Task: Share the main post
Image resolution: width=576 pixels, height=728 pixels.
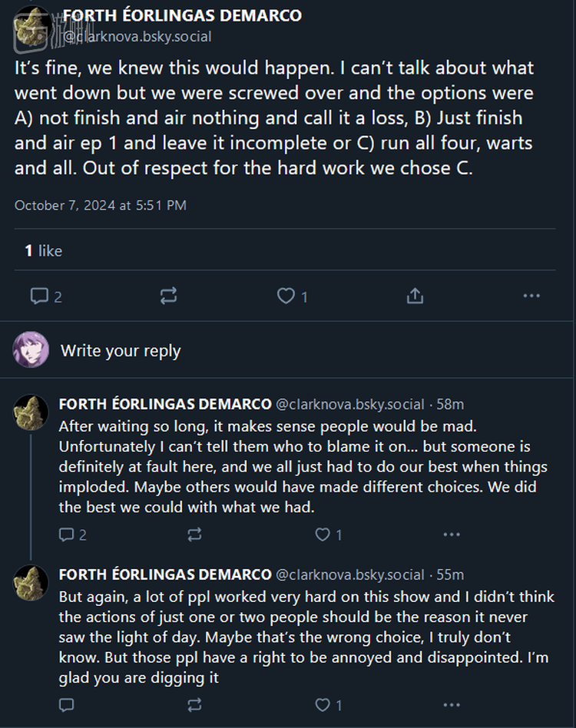Action: tap(415, 296)
